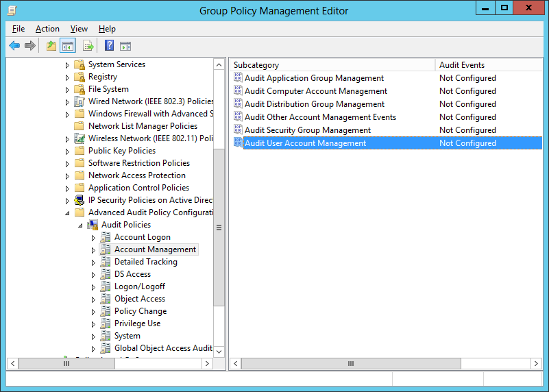Expand the Windows Firewall with Advanced node
This screenshot has width=549, height=392.
pos(67,114)
